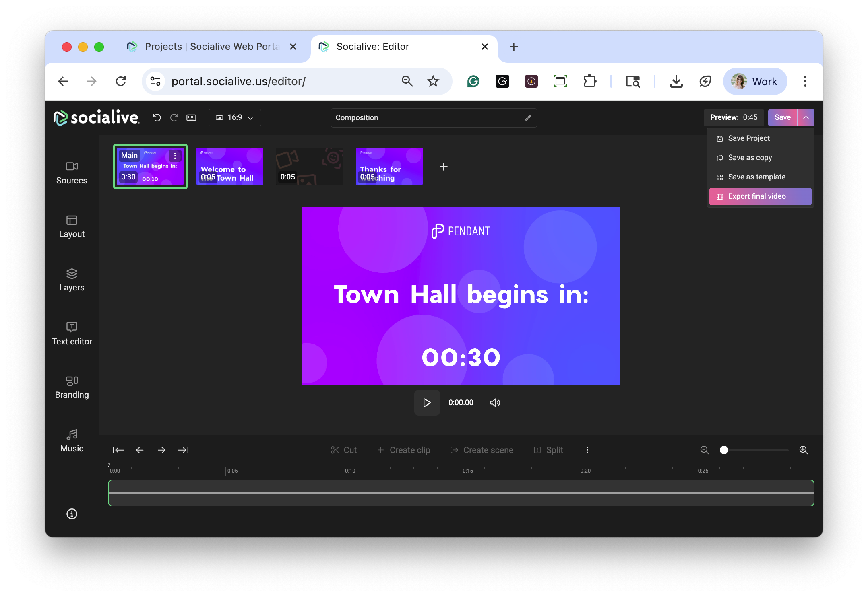Viewport: 868px width, 597px height.
Task: Open the Music panel
Action: click(72, 441)
